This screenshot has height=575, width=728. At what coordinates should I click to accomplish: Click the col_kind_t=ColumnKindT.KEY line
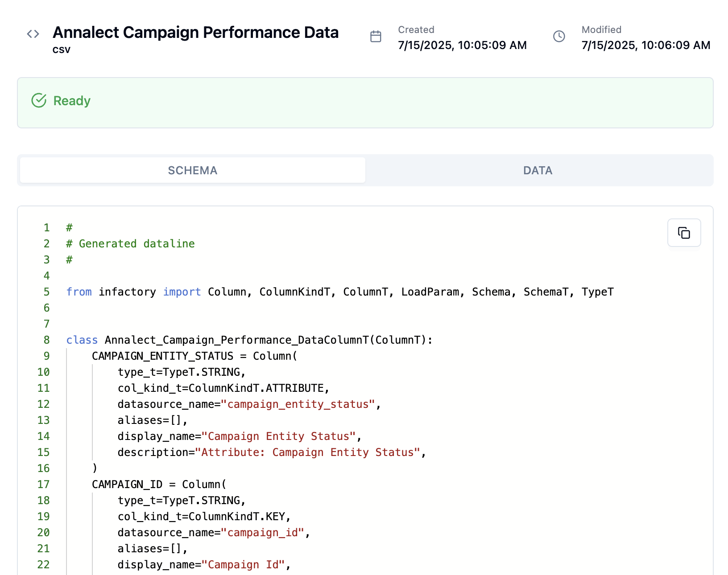[x=204, y=517]
